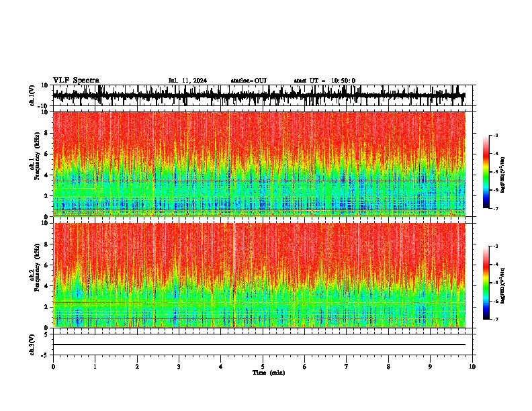Click the "start UT = 10:50:0" label
This screenshot has width=532, height=411.
[324, 81]
